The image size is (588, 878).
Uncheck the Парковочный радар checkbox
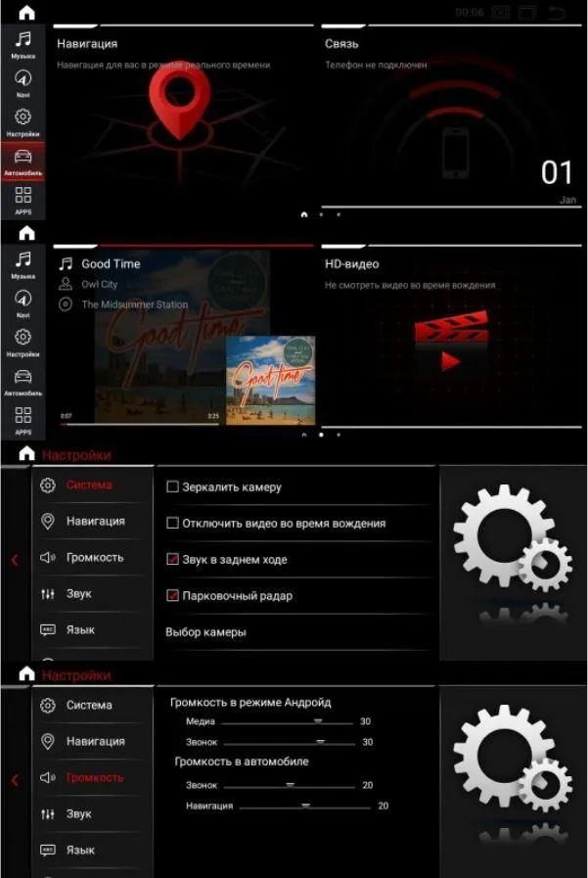click(x=173, y=595)
